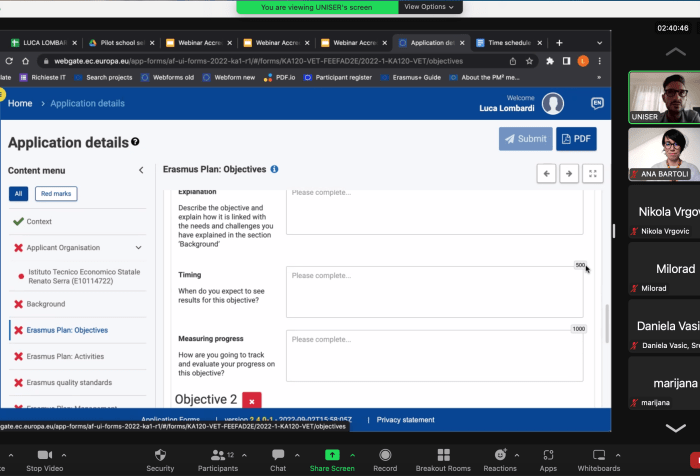Image resolution: width=700 pixels, height=476 pixels.
Task: Select the Red marks filter
Action: [x=55, y=194]
